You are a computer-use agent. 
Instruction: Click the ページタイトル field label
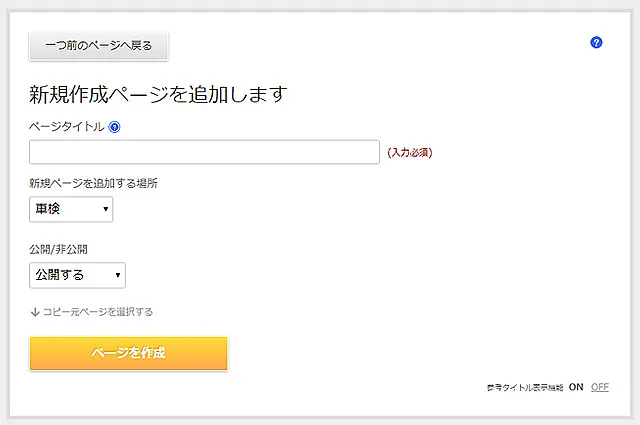pos(66,127)
